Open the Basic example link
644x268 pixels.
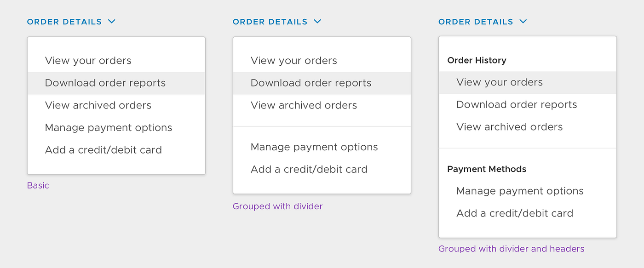click(x=38, y=185)
